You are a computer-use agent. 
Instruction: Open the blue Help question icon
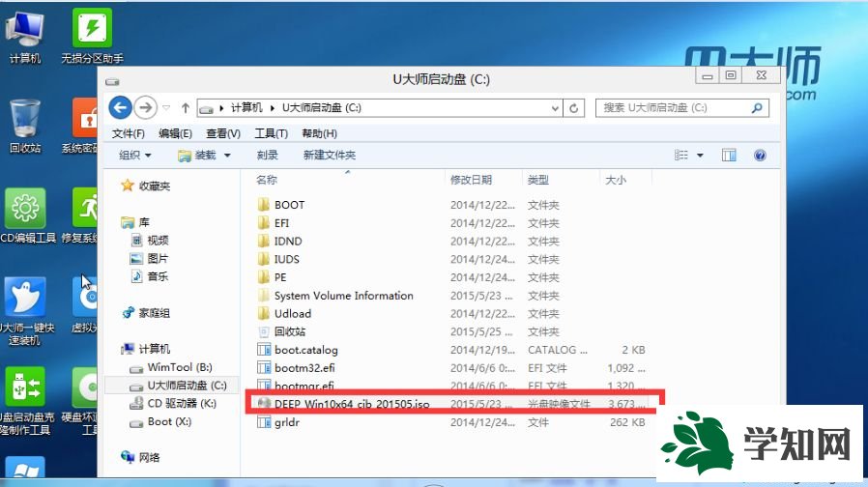[760, 155]
